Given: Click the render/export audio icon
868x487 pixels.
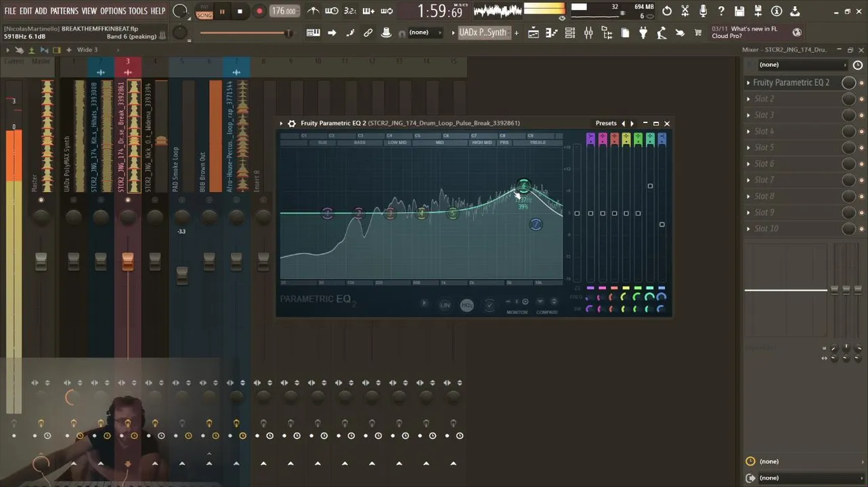Looking at the screenshot, I should point(758,11).
